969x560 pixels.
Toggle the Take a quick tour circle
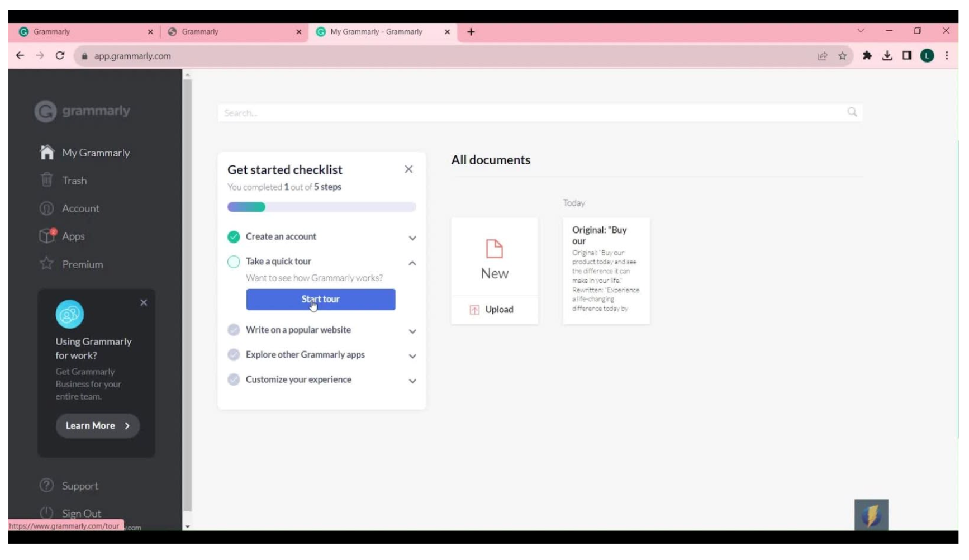pos(234,262)
